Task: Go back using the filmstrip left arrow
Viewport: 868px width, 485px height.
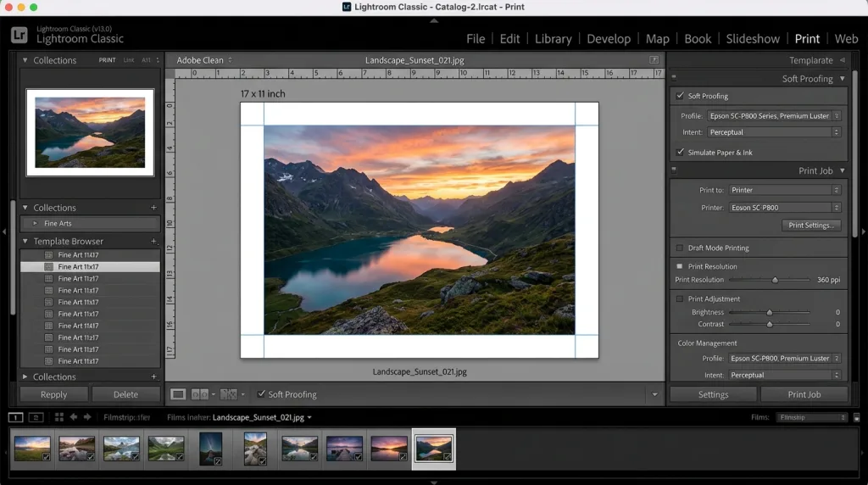Action: 73,417
